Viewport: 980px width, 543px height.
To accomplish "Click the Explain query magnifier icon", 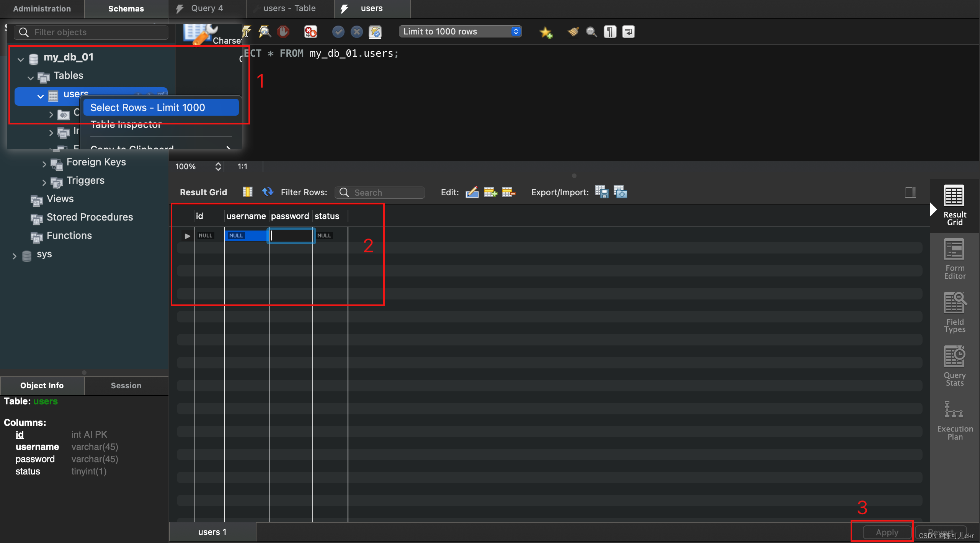I will 265,32.
